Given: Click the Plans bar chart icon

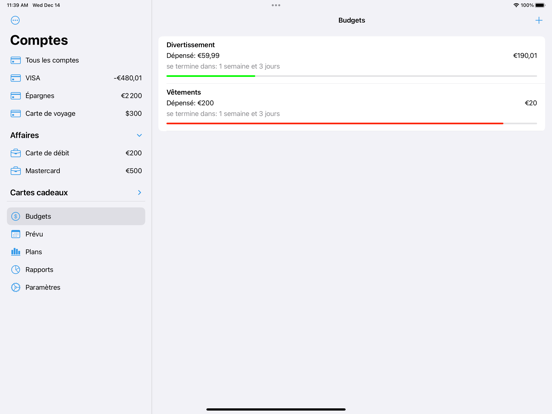Looking at the screenshot, I should pos(15,252).
